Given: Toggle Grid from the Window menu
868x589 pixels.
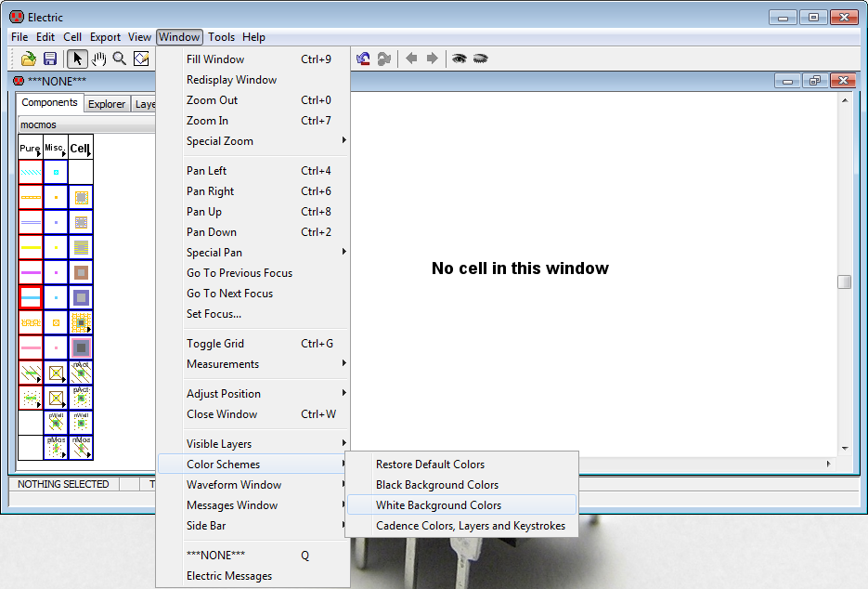Looking at the screenshot, I should tap(215, 344).
